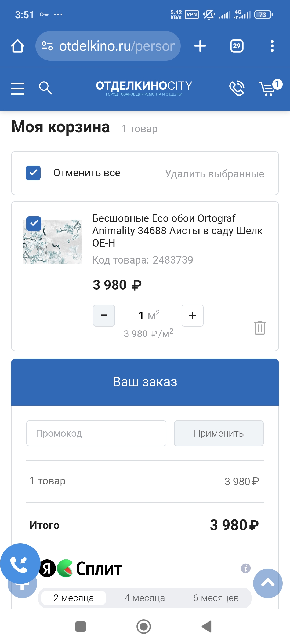Image resolution: width=290 pixels, height=644 pixels.
Task: Select the '6 месяцев' split tab
Action: coord(216,598)
